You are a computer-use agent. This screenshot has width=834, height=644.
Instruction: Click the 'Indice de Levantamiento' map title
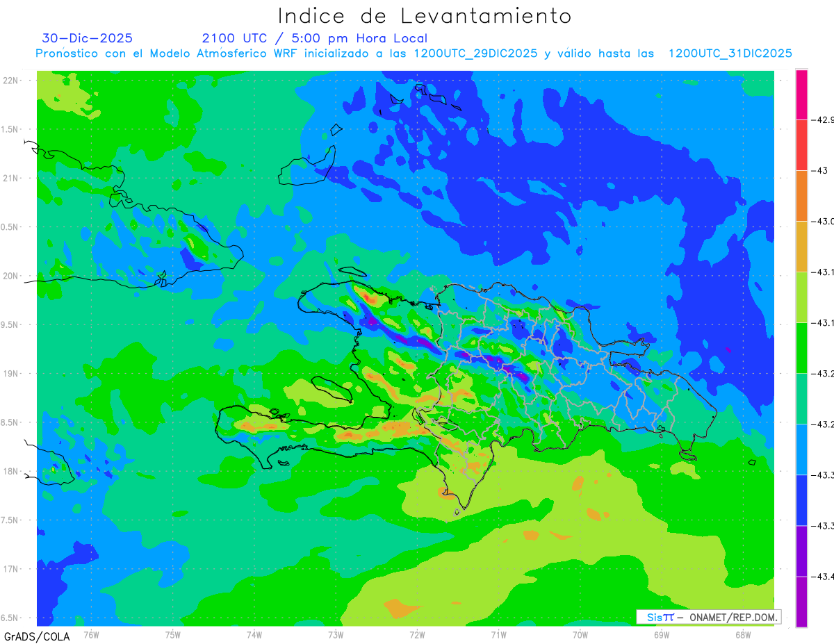click(x=425, y=16)
